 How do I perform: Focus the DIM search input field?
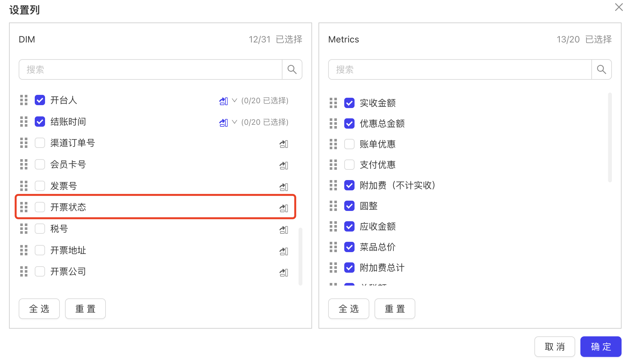151,69
